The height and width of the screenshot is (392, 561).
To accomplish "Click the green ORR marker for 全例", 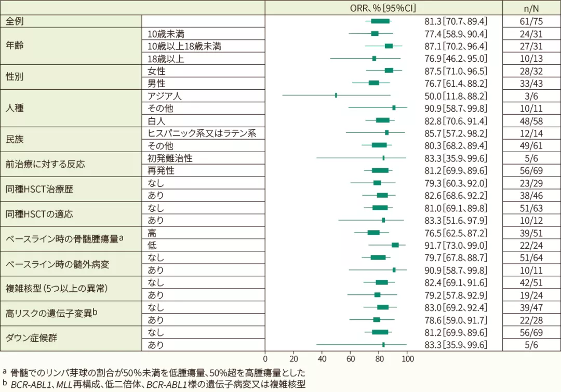I will [x=380, y=21].
